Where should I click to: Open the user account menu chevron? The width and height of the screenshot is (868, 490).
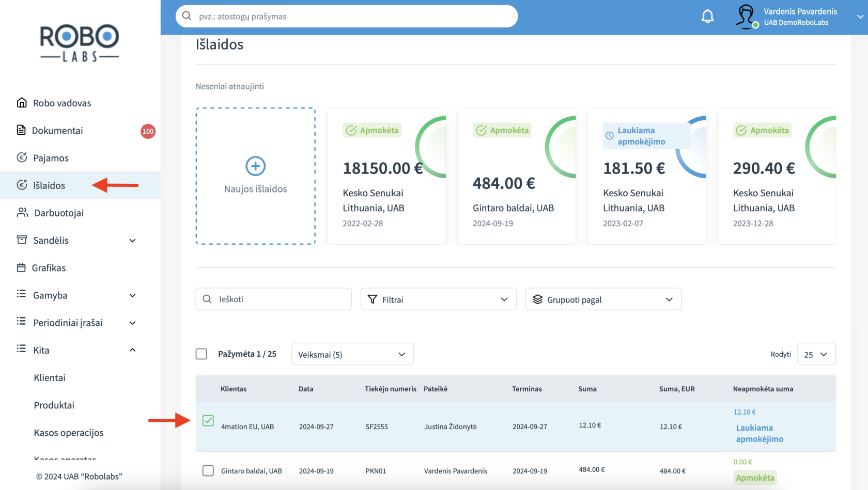coord(860,17)
